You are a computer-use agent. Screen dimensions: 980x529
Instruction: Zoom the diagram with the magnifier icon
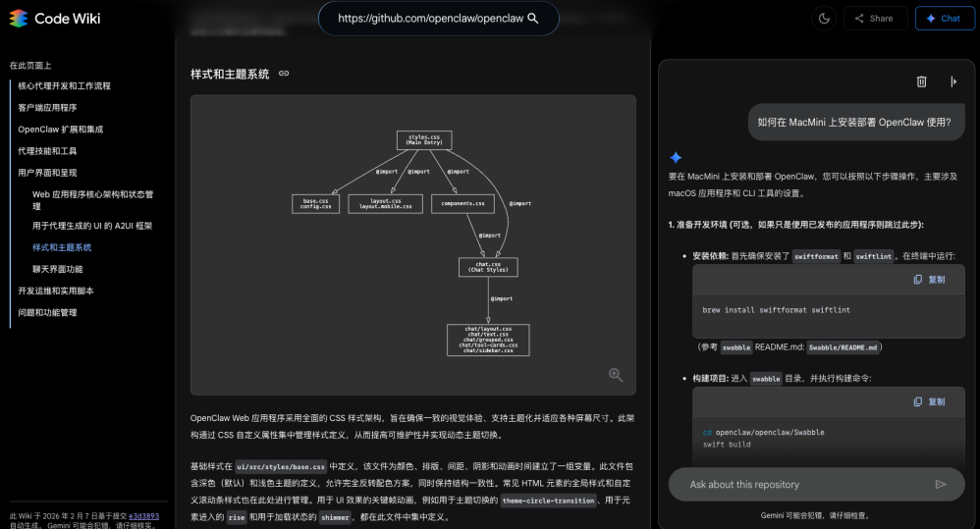click(616, 375)
